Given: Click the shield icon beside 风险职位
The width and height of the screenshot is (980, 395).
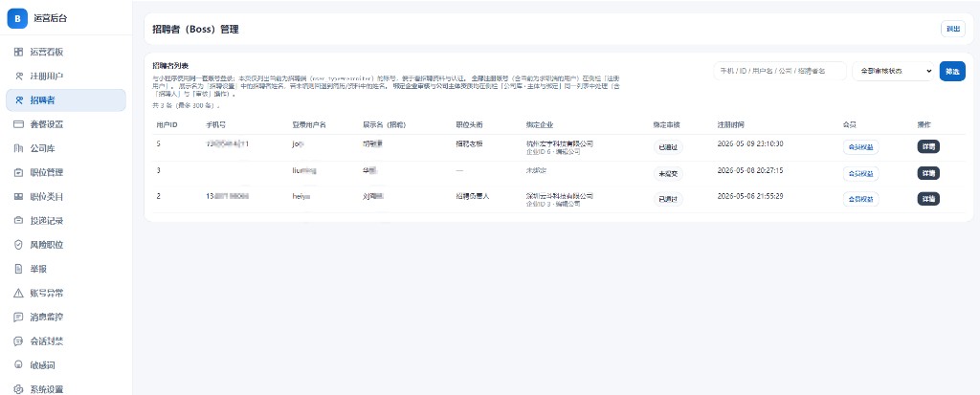Looking at the screenshot, I should coord(19,245).
